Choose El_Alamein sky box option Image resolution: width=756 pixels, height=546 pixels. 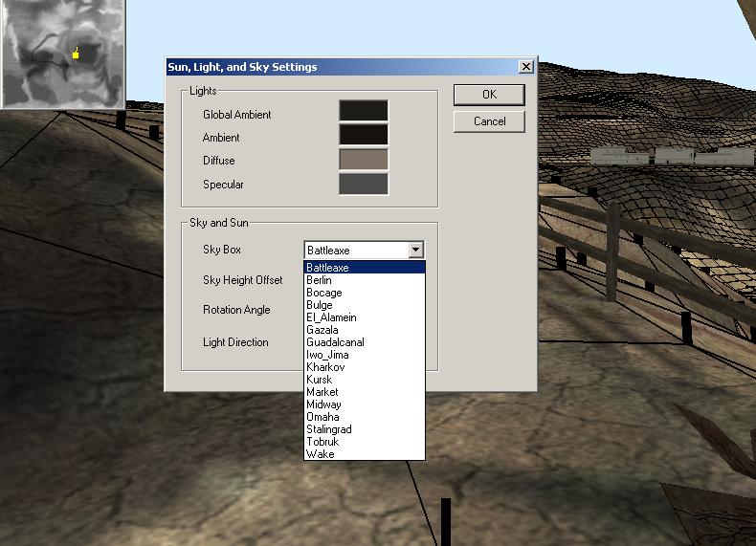(x=365, y=317)
